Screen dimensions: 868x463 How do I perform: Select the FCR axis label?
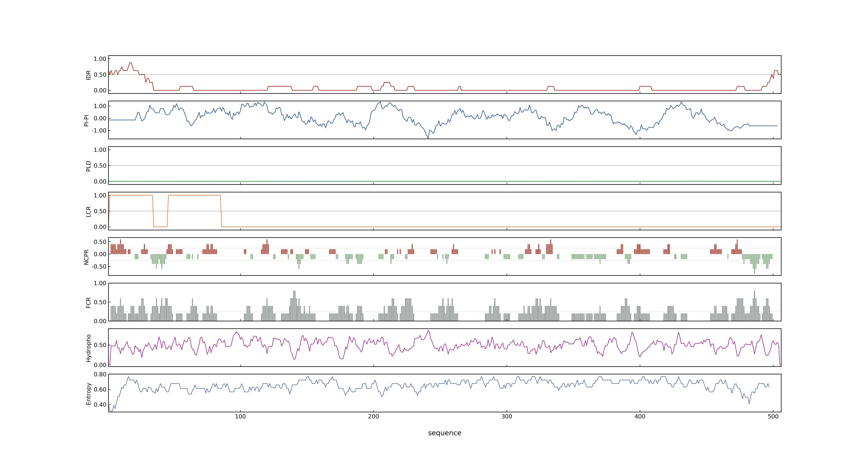click(89, 302)
